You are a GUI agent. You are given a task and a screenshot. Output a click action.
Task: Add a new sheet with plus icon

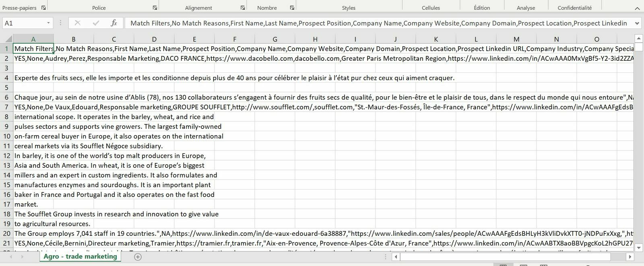(x=138, y=257)
